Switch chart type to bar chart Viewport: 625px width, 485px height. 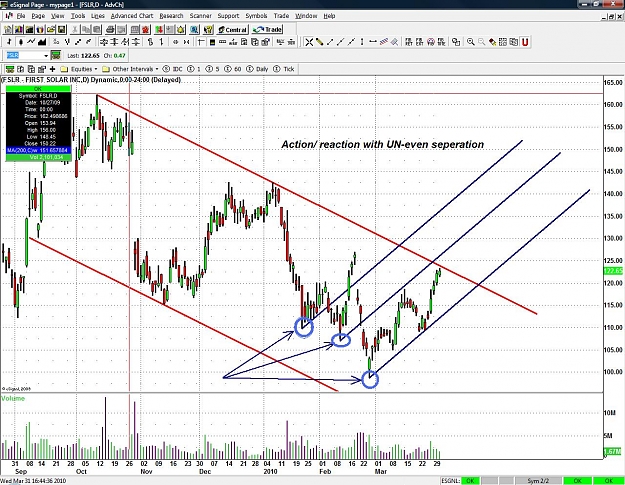[10, 42]
